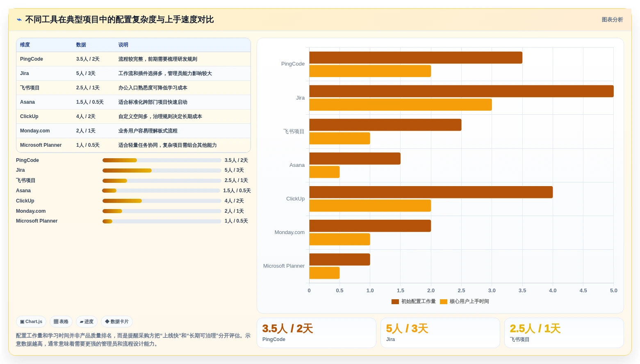Image resolution: width=640 pixels, height=364 pixels.
Task: Select Jira name in table row
Action: click(x=25, y=73)
